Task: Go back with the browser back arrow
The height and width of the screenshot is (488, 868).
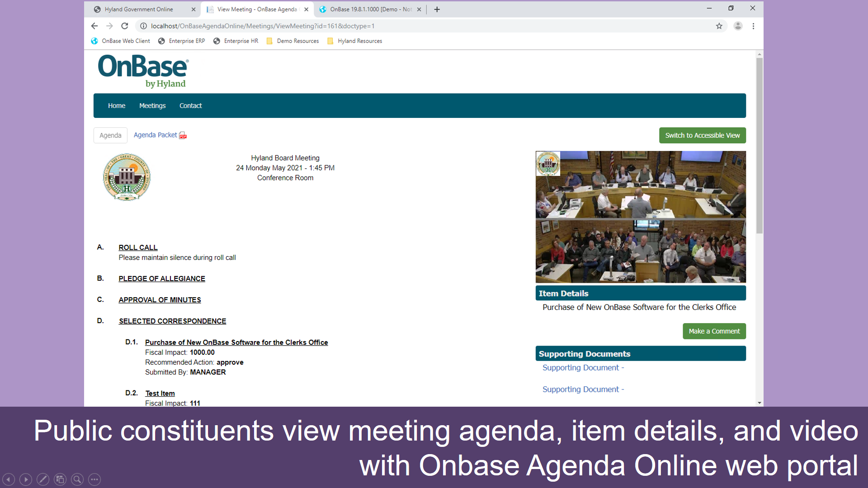Action: tap(94, 26)
